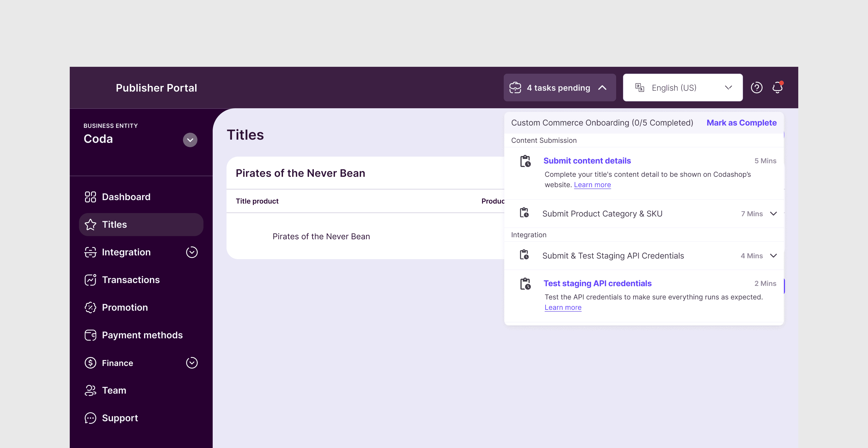
Task: Click Publisher Portal header title
Action: coord(156,88)
